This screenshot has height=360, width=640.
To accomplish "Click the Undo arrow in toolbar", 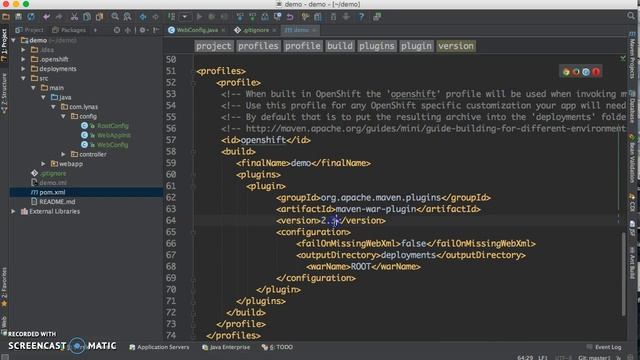I will (x=46, y=17).
